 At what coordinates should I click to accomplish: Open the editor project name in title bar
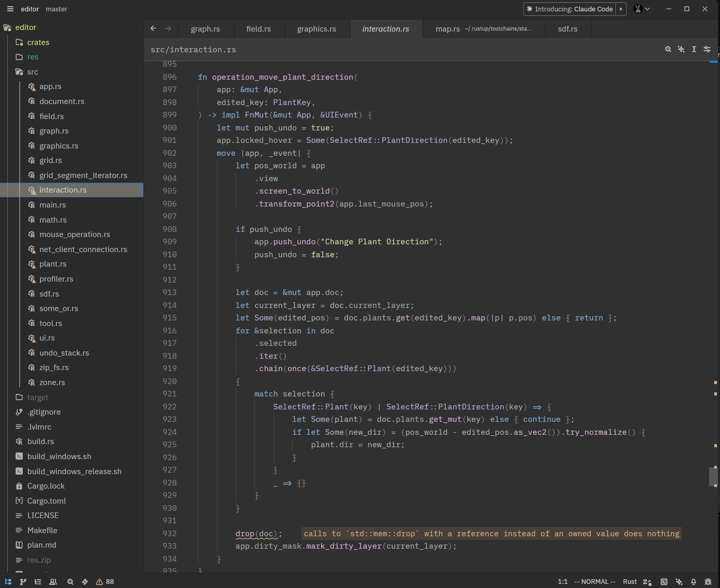tap(30, 9)
